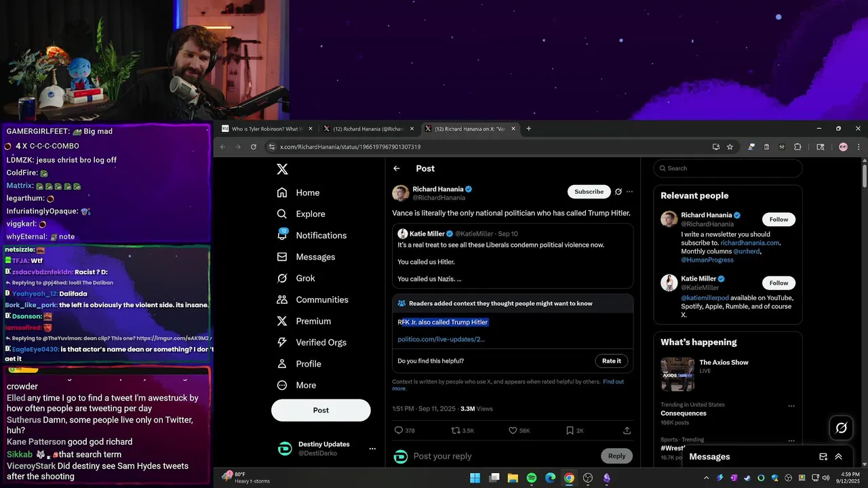Open the Chrome profile avatar
Viewport: 868px width, 488px height.
(x=843, y=147)
